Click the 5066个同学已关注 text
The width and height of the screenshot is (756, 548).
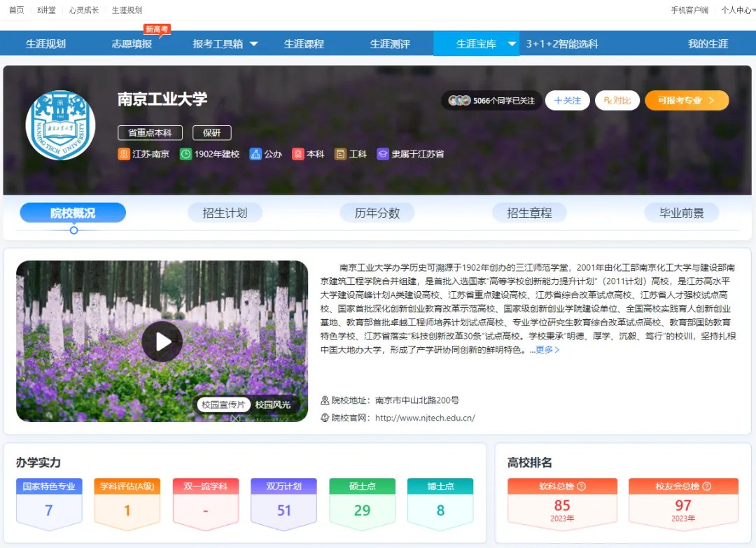tap(504, 101)
